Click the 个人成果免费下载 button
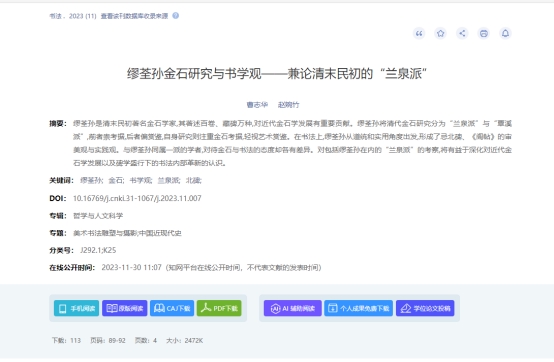 (x=359, y=308)
